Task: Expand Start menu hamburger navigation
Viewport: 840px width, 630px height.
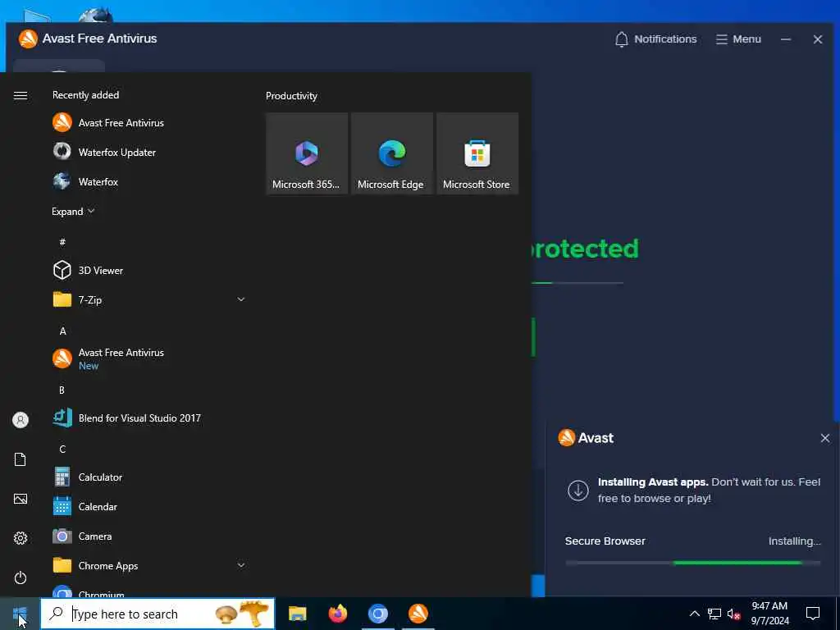Action: point(21,95)
